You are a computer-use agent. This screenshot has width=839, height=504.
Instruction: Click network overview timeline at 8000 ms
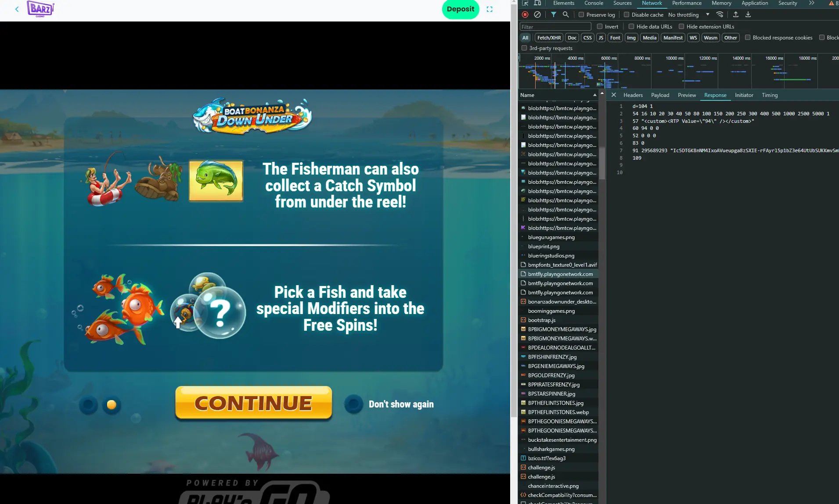tap(642, 58)
